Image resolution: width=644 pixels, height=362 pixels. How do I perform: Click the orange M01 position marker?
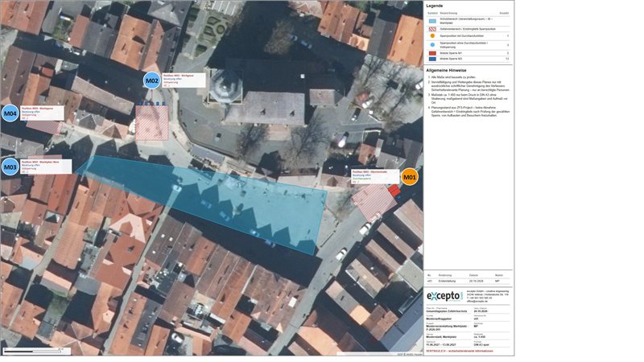(409, 177)
